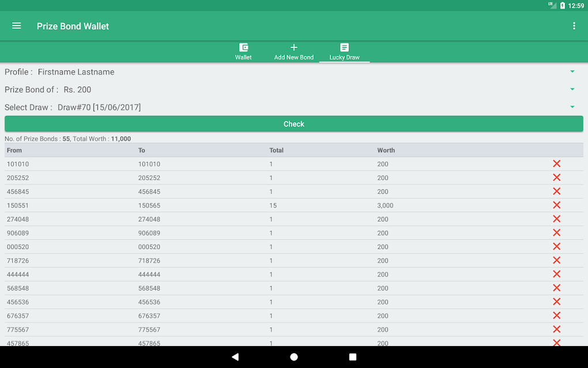
Task: Click From cell 000520
Action: [x=18, y=247]
